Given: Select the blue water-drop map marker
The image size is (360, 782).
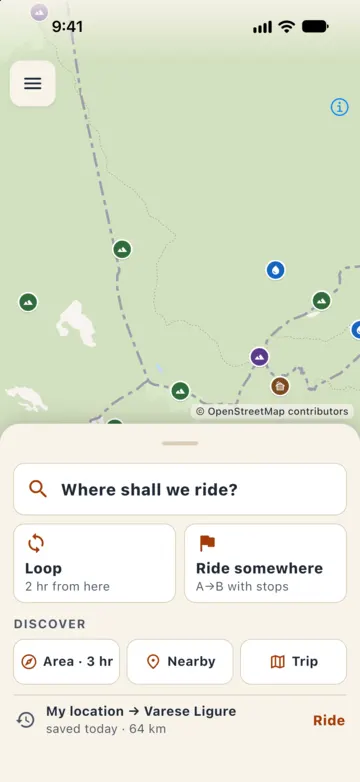Looking at the screenshot, I should click(x=275, y=270).
